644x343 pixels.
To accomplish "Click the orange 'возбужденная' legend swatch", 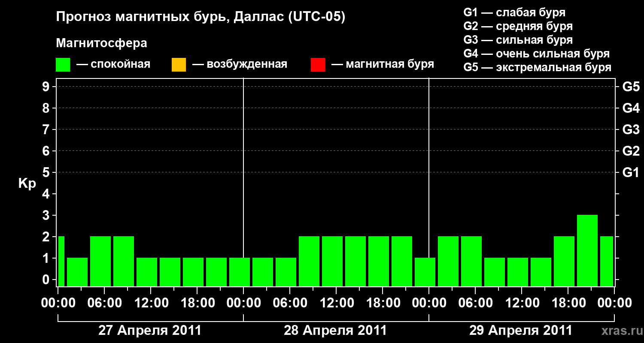I will 179,65.
